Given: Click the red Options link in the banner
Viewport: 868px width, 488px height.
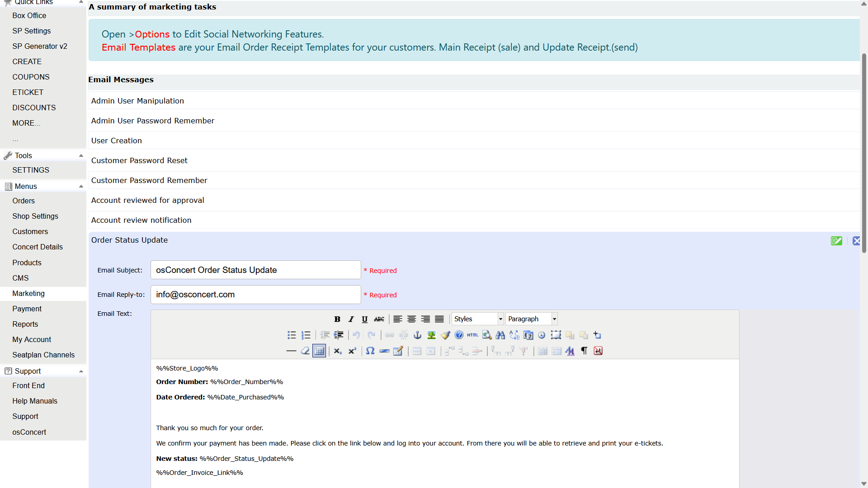Looking at the screenshot, I should tap(152, 34).
